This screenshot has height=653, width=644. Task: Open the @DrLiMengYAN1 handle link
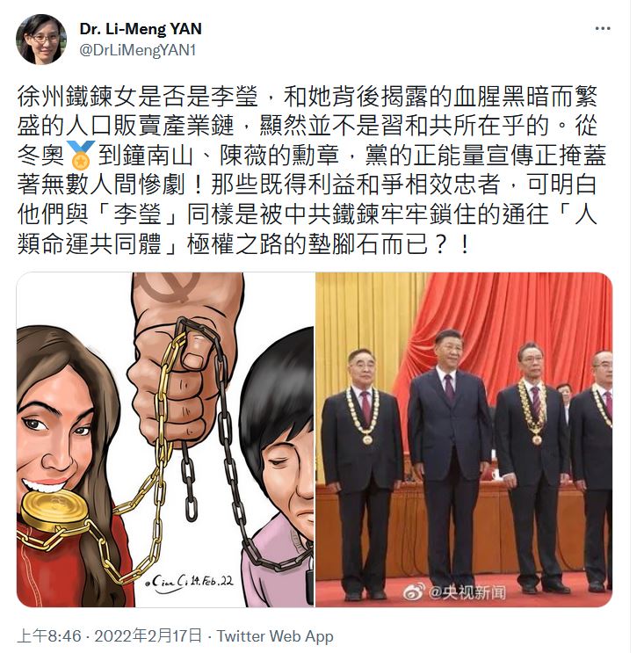click(137, 50)
